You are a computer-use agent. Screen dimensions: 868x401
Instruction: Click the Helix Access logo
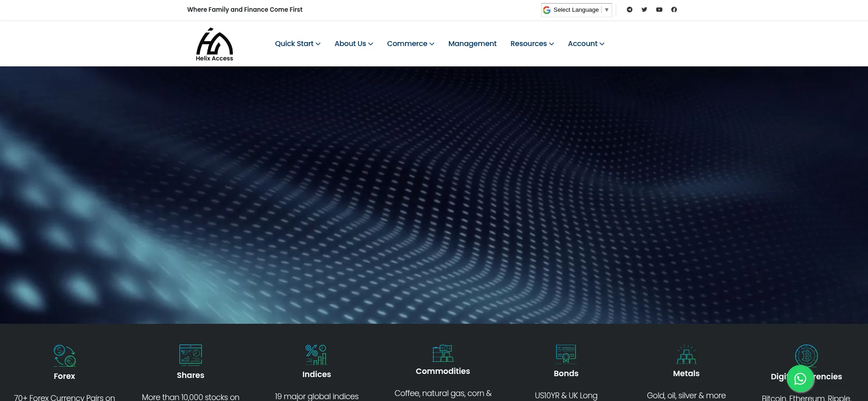(214, 44)
